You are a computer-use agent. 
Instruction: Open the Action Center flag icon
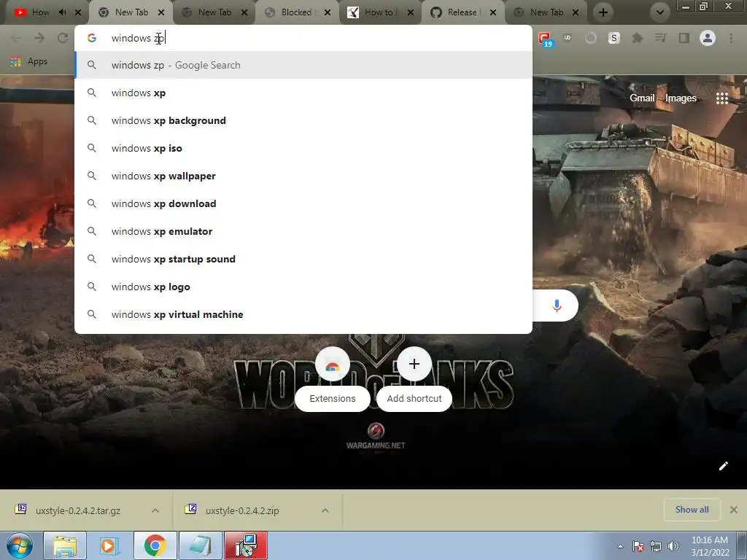coord(638,546)
